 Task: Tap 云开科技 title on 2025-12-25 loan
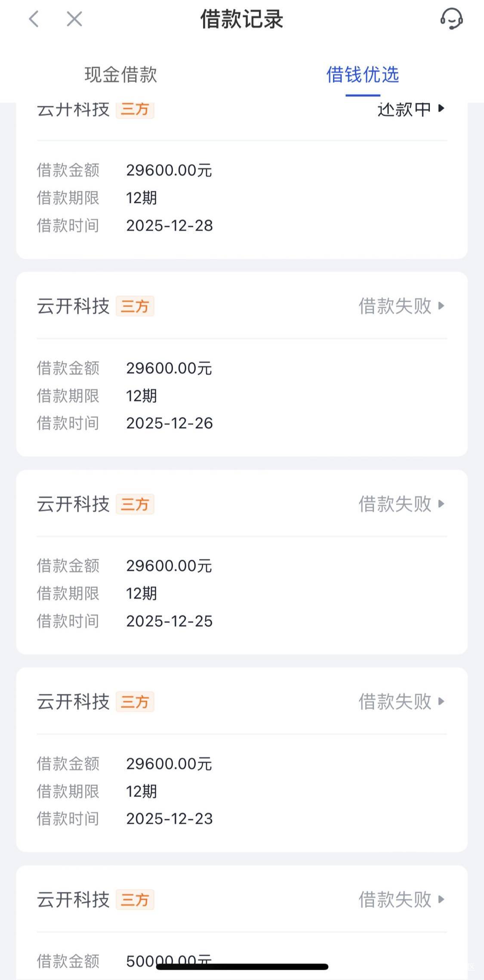pyautogui.click(x=73, y=504)
